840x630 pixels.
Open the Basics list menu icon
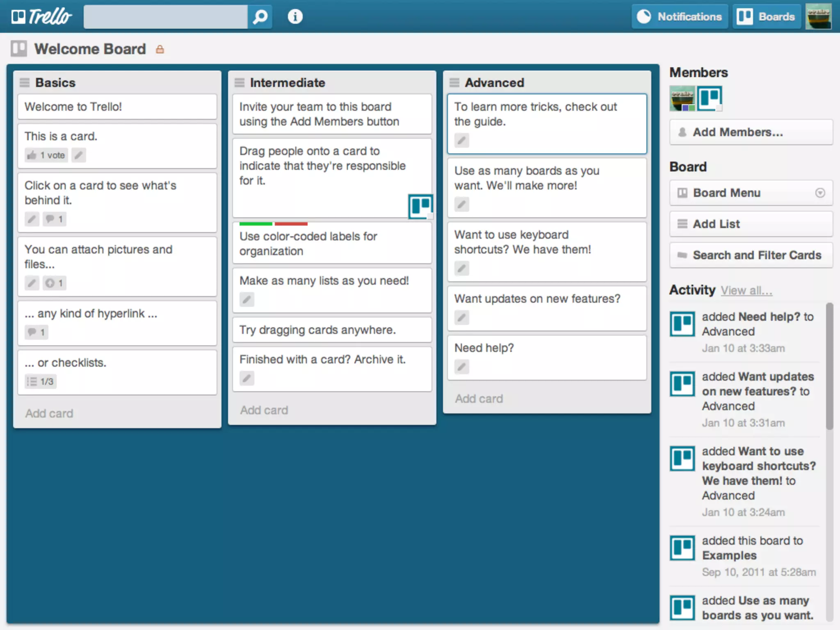click(x=25, y=82)
